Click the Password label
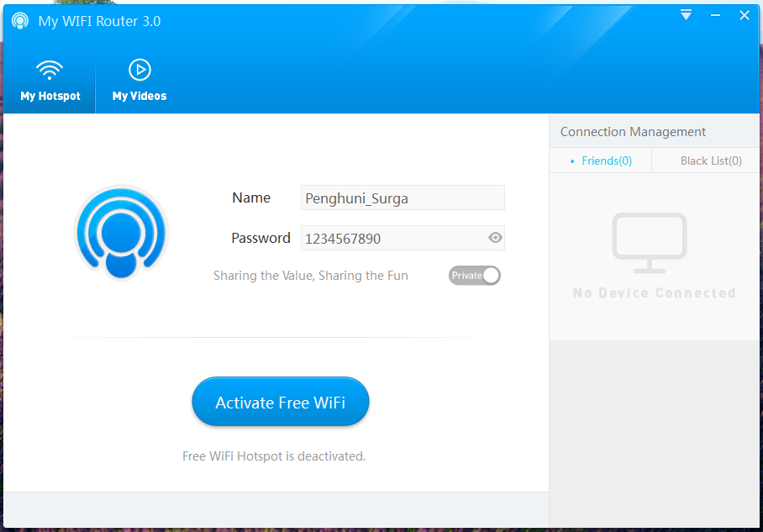The height and width of the screenshot is (532, 763). point(260,238)
